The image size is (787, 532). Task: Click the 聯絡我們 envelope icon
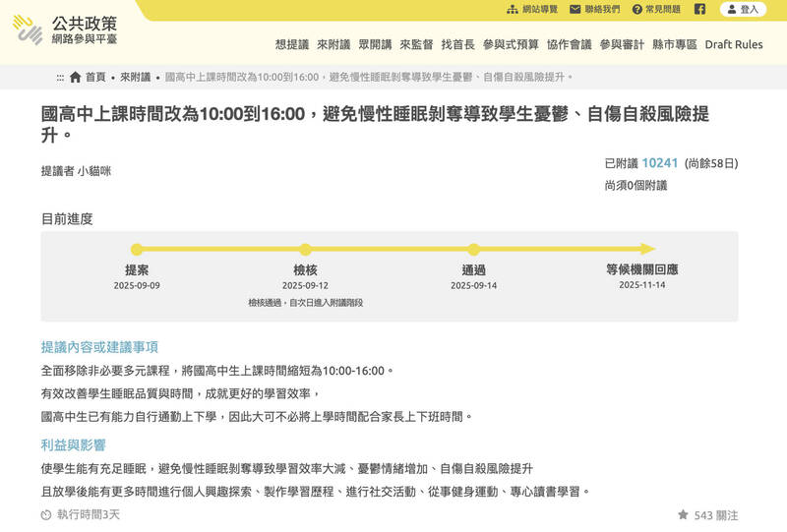[575, 9]
